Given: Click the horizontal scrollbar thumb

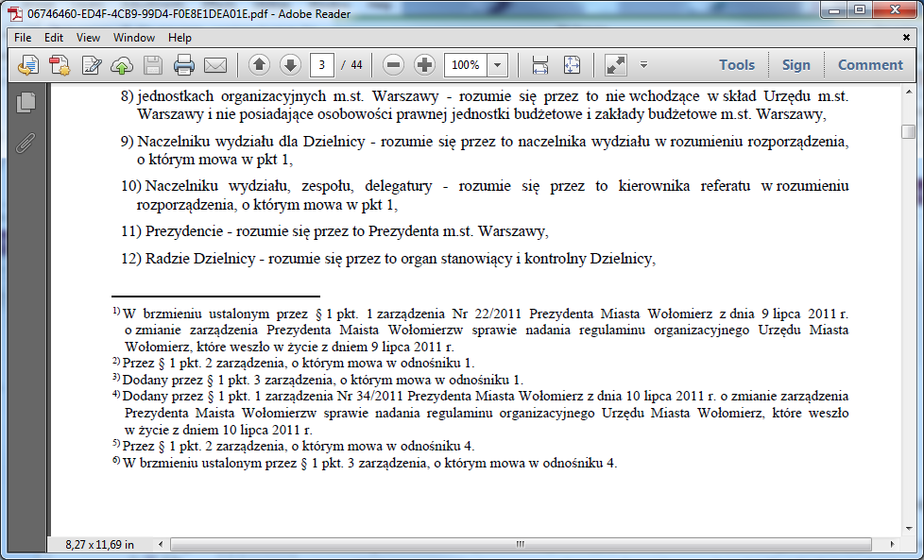Looking at the screenshot, I should (x=520, y=545).
